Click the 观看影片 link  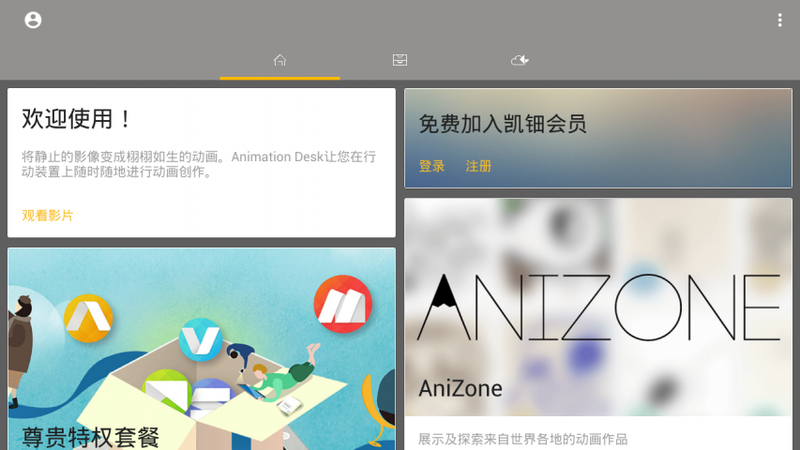click(x=47, y=215)
